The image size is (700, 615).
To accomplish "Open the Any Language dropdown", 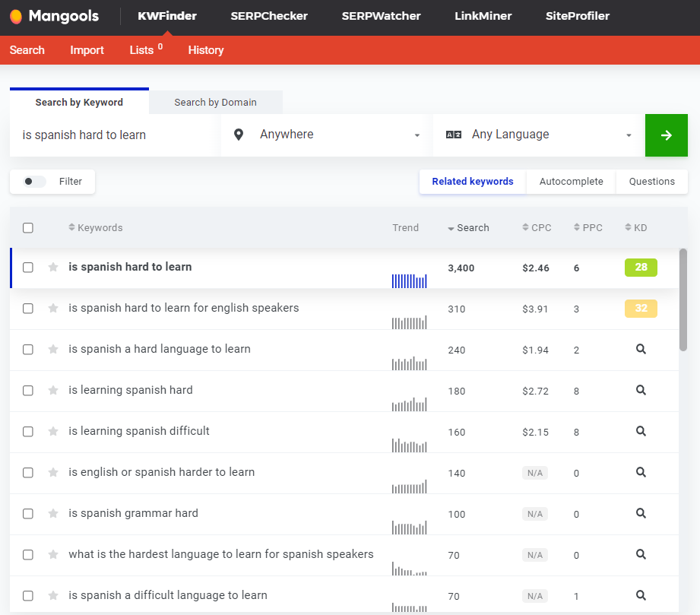I will [x=539, y=135].
